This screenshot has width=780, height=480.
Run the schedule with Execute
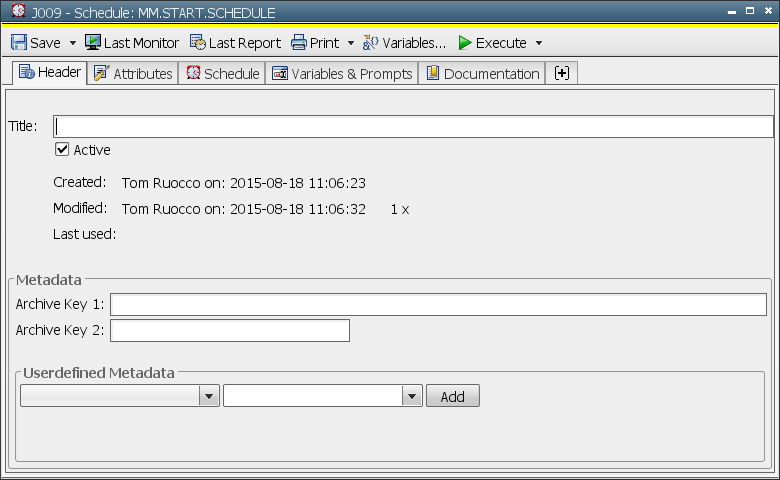pos(492,43)
